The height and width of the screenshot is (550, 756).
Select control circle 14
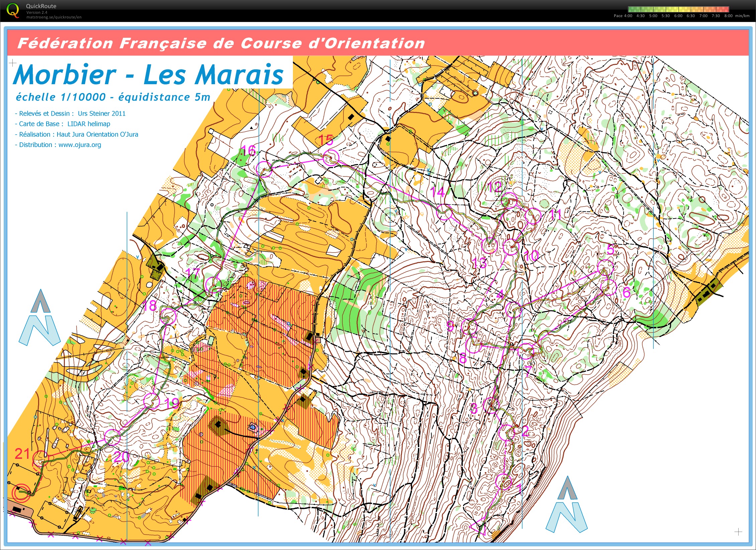click(445, 212)
